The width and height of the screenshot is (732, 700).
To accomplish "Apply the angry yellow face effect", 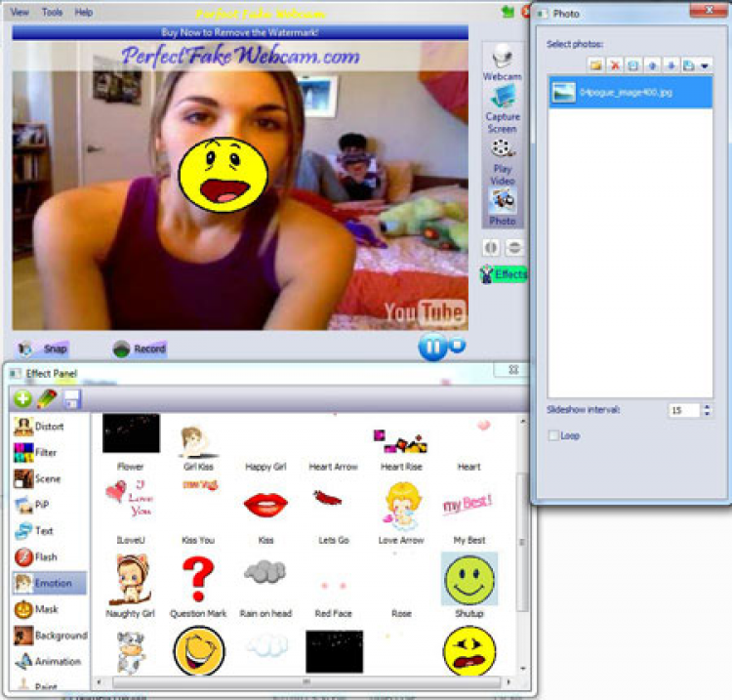I will click(469, 650).
